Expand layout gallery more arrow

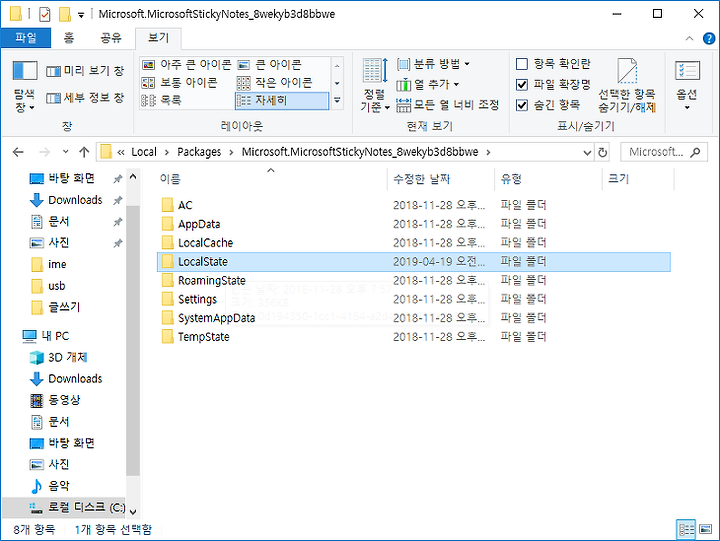click(337, 100)
